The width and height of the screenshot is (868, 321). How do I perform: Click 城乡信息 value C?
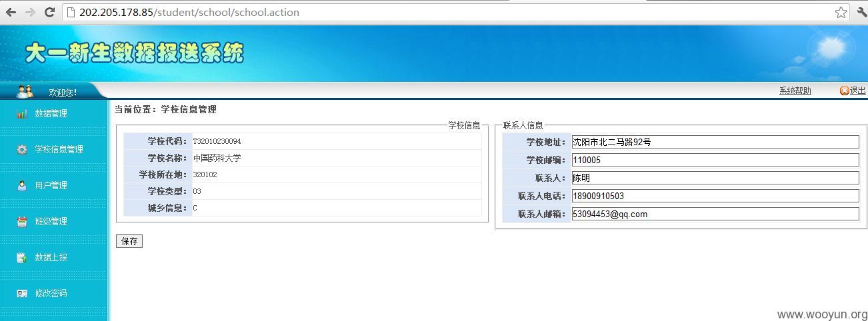click(x=195, y=208)
